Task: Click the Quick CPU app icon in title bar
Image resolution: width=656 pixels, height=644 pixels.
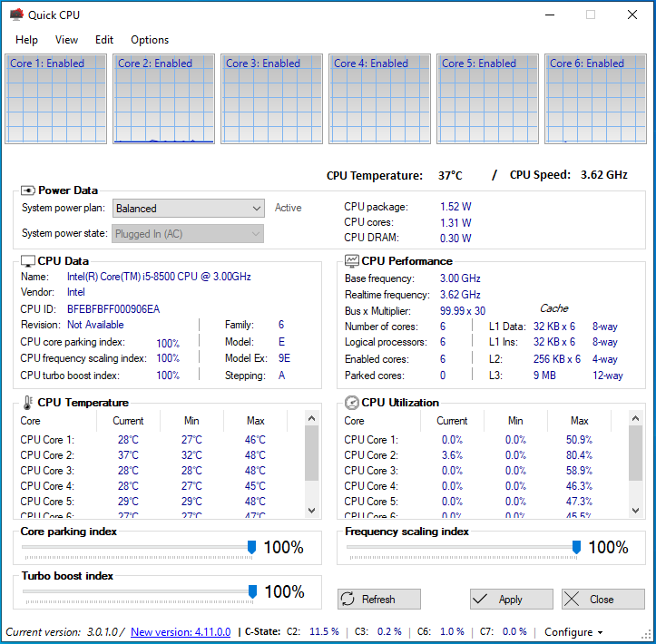Action: [x=15, y=15]
